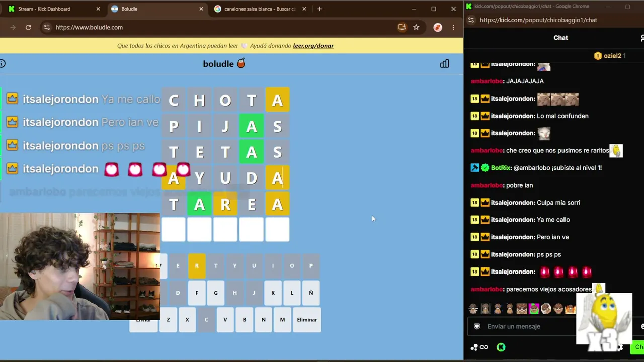The image size is (644, 362).
Task: Hit the V key on Boludle keyboard
Action: 225,320
